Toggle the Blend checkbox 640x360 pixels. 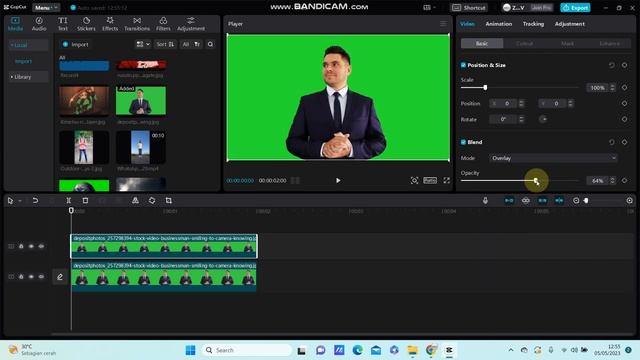(463, 142)
